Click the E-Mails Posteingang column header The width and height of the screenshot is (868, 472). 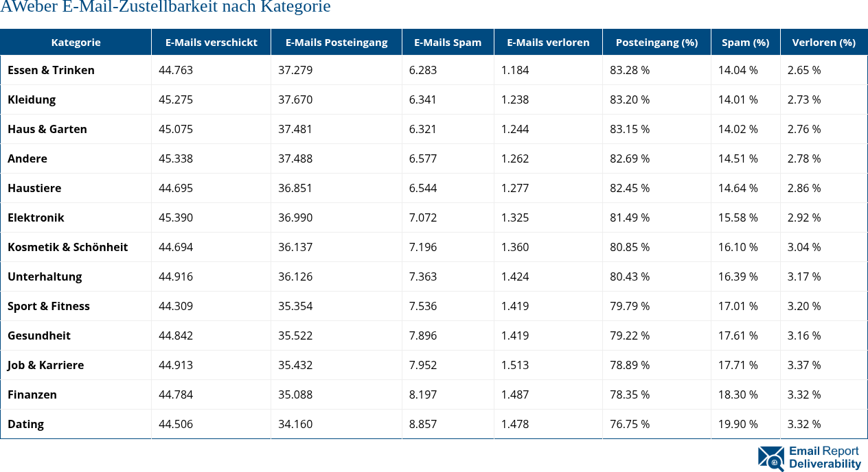click(336, 43)
